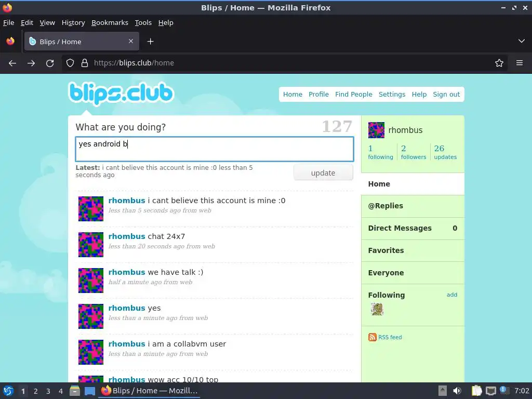Viewport: 532px width, 399px height.
Task: Click the browser forward arrow
Action: click(31, 63)
